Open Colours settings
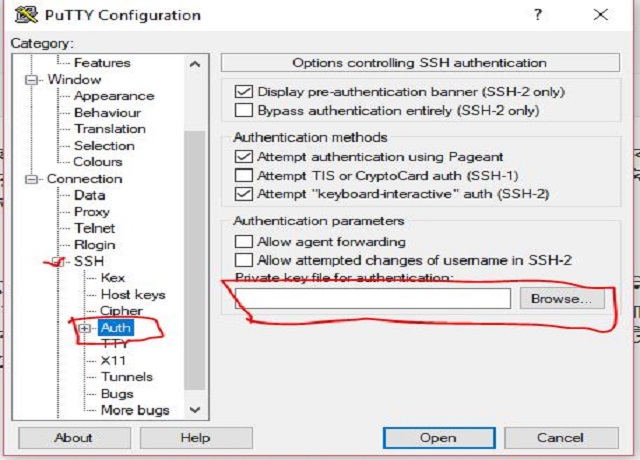 (x=98, y=162)
